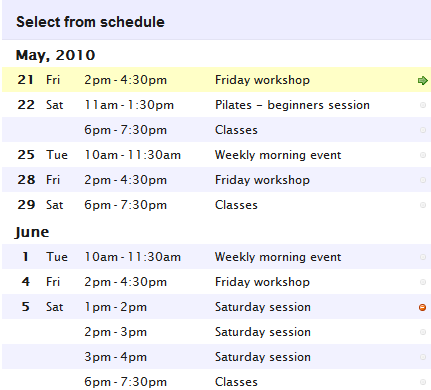The height and width of the screenshot is (390, 431).
Task: Click the green arrow on Friday workshop row
Action: point(423,80)
